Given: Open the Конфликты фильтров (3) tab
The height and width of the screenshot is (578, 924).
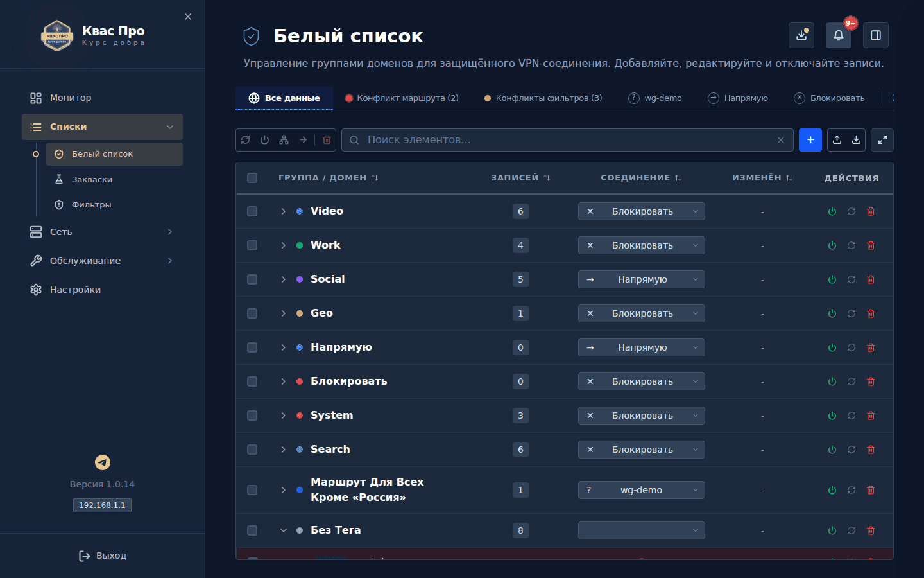Looking at the screenshot, I should pos(543,98).
